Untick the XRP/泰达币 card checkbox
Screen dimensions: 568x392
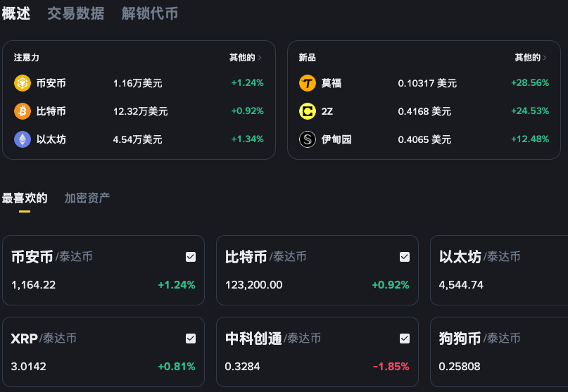point(191,339)
